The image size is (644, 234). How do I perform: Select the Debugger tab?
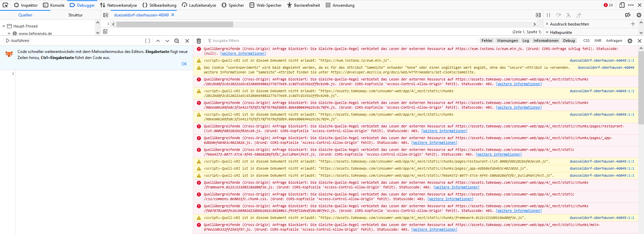82,5
